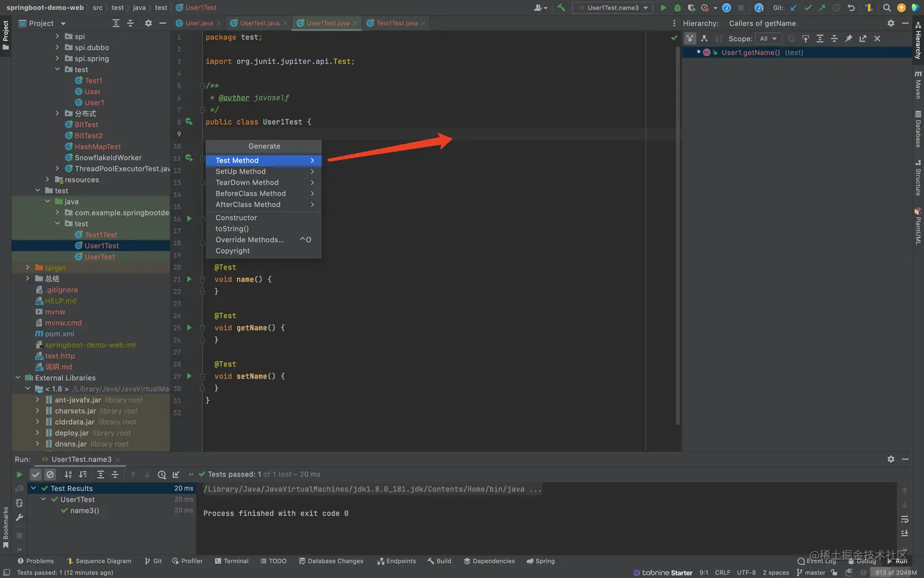Screen dimensions: 924x578
Task: Collapse External Libraries node
Action: click(x=18, y=378)
